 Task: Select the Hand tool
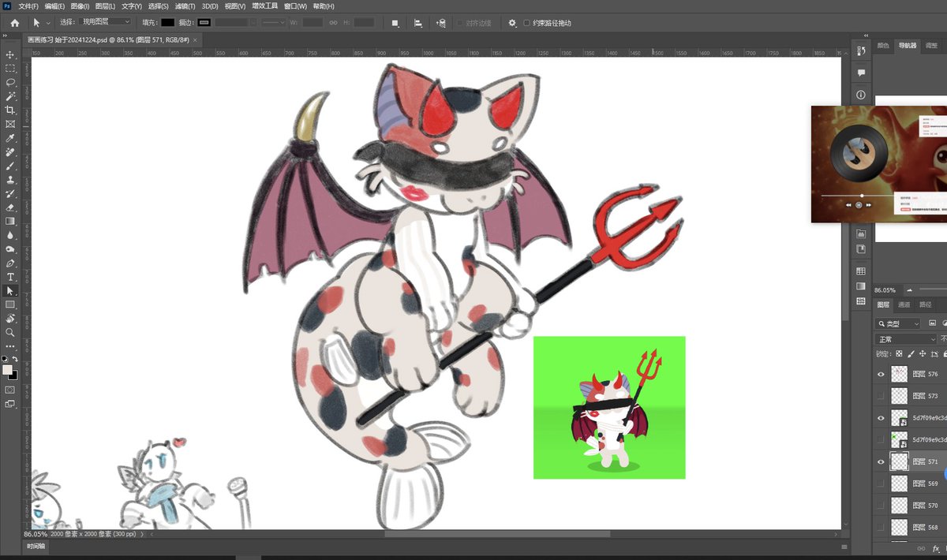point(10,319)
